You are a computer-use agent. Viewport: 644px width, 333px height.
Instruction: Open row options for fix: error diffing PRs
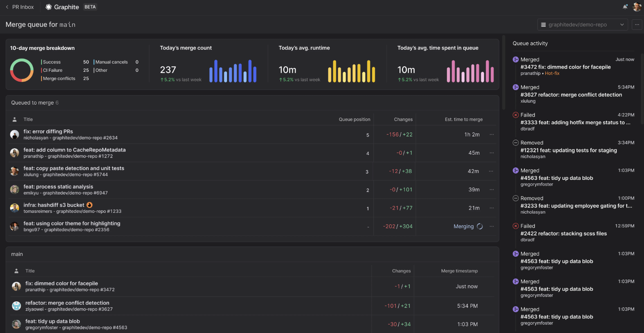pos(492,134)
